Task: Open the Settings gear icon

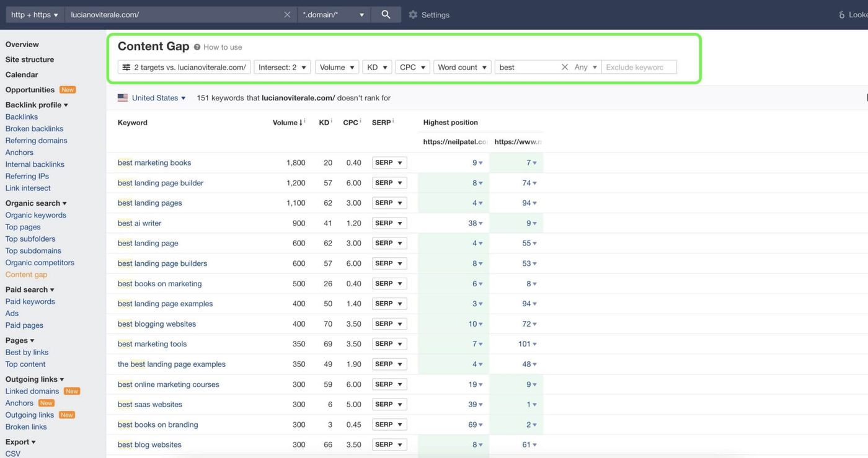Action: pos(413,15)
